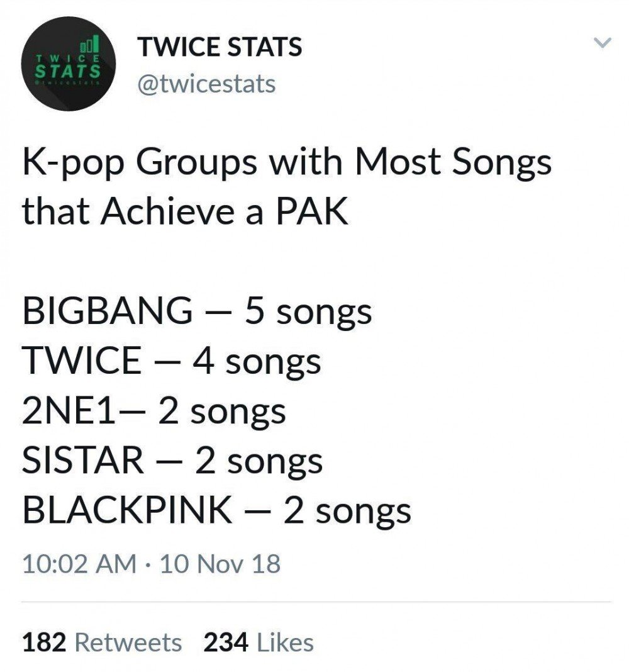
Task: Visit the @twicestats handle link
Action: point(206,84)
